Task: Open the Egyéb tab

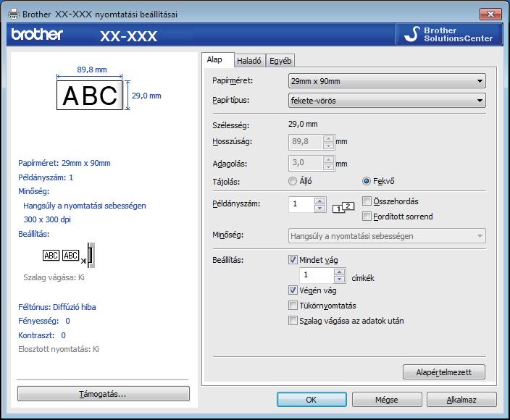Action: tap(280, 61)
